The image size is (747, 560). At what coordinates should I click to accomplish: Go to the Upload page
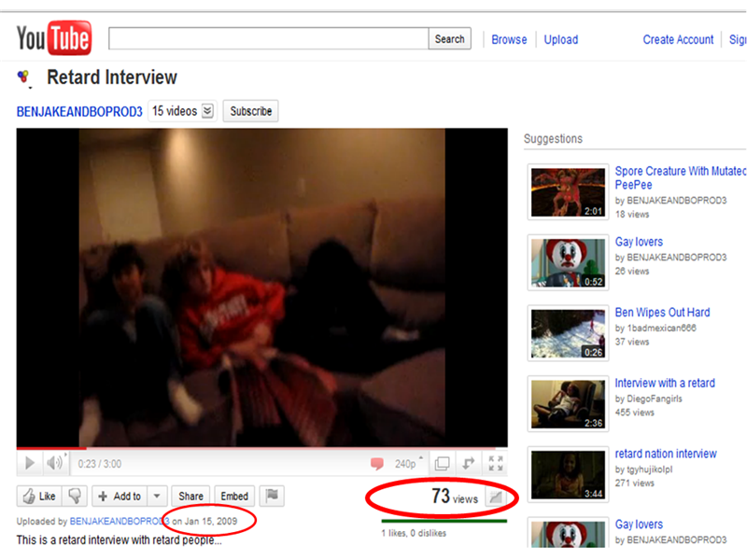point(560,39)
